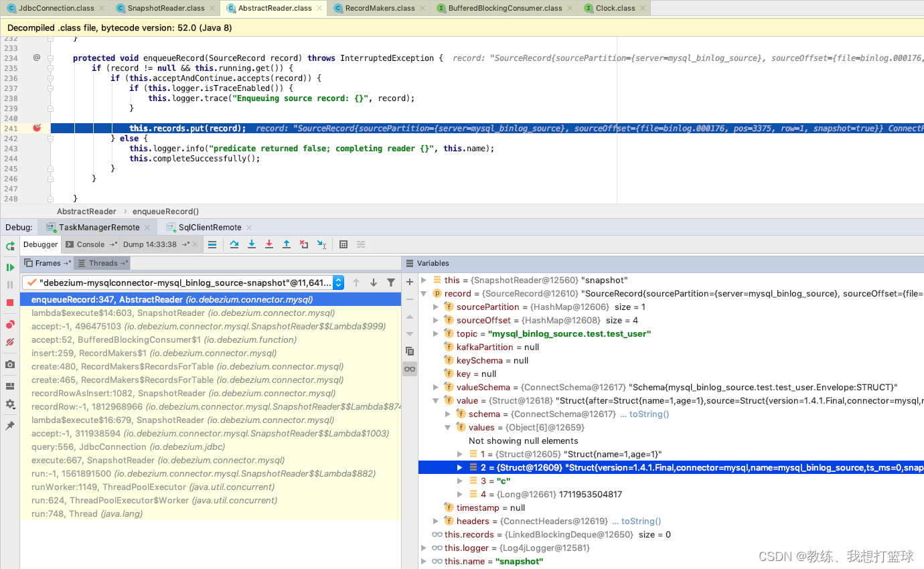Step Over in the debugger toolbar
The image size is (924, 569).
click(x=234, y=244)
